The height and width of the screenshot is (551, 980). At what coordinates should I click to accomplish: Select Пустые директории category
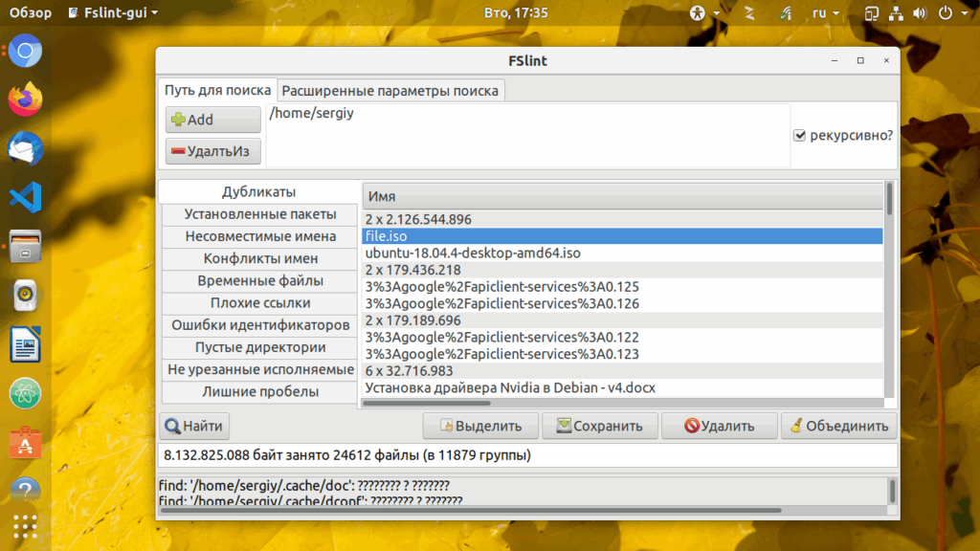pos(260,347)
